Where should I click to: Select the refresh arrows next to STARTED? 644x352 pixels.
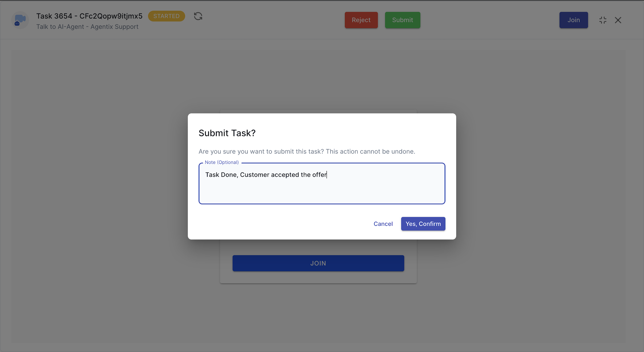[198, 16]
